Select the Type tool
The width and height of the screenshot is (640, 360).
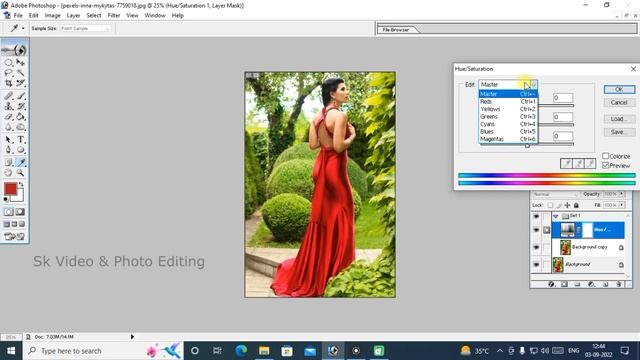click(x=20, y=140)
